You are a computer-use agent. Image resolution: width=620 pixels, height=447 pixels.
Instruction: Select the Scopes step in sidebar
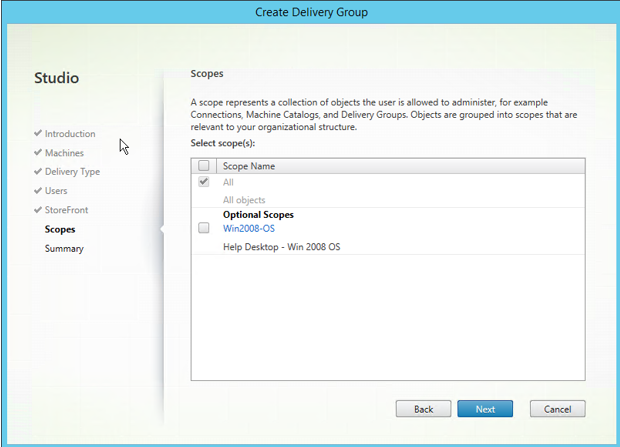tap(60, 229)
